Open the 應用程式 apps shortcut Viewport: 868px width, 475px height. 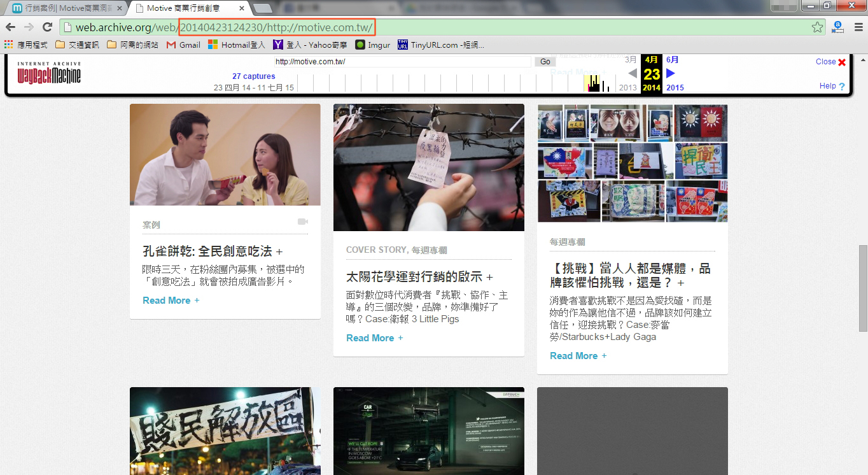tap(26, 45)
